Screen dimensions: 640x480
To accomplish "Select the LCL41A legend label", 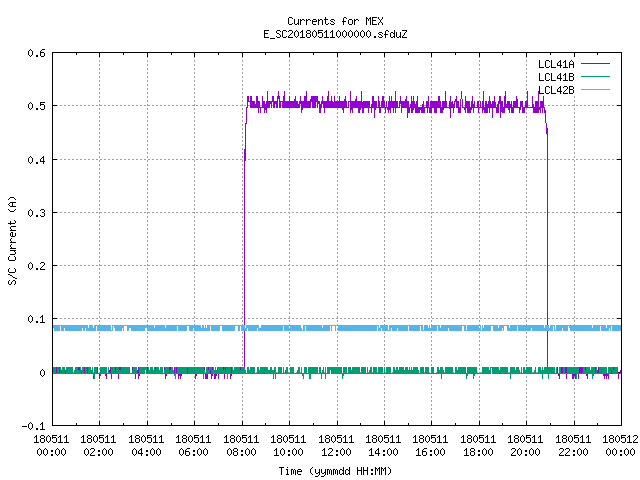I will click(556, 64).
